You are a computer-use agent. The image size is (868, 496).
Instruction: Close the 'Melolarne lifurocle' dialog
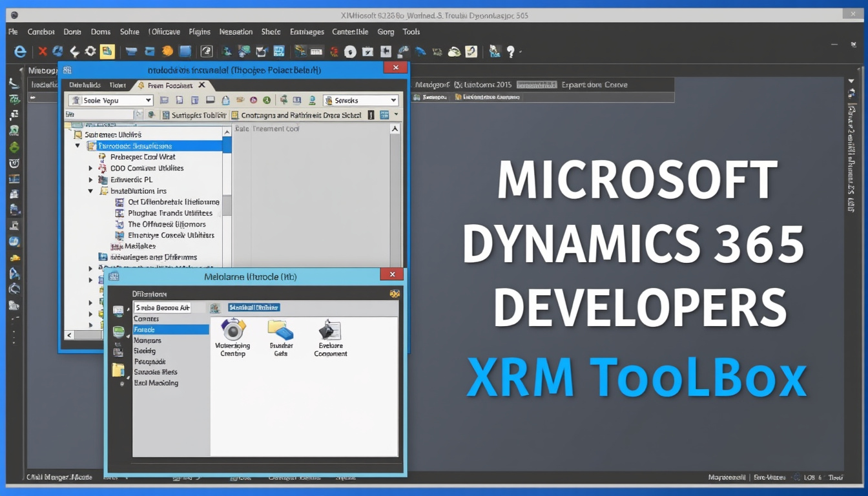391,275
